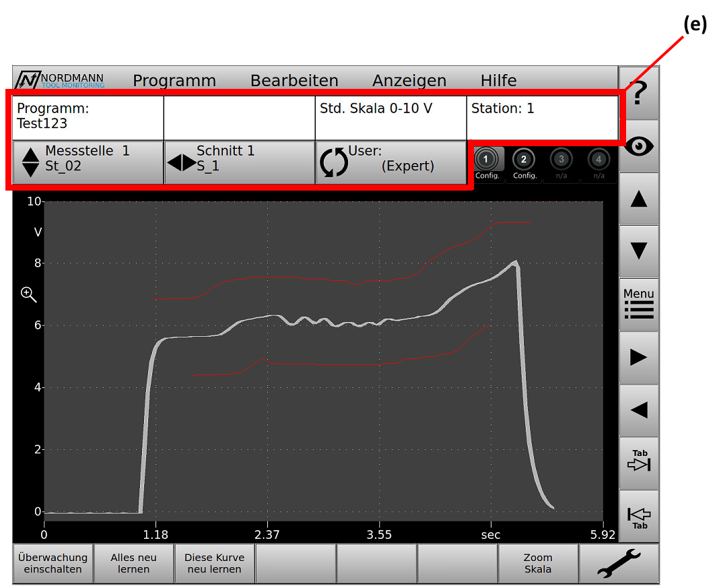Switch Schnitt 1 S_1 selector
Viewport: 717px width, 588px height.
pos(240,162)
